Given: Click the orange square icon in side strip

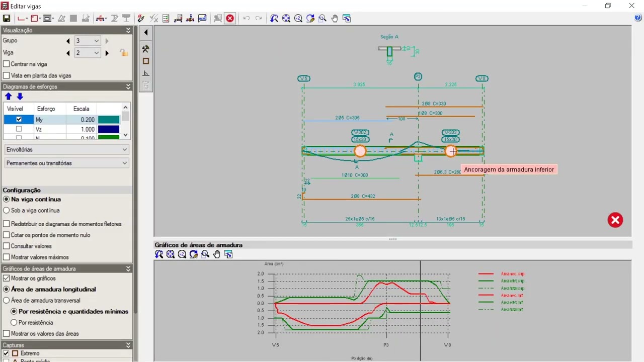Looking at the screenshot, I should click(146, 61).
